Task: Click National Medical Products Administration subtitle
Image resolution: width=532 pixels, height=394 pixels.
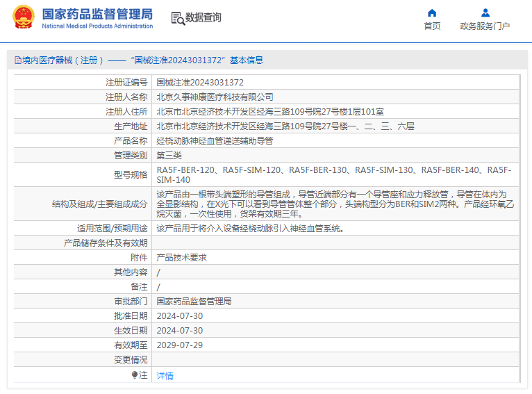Action: coord(97,26)
